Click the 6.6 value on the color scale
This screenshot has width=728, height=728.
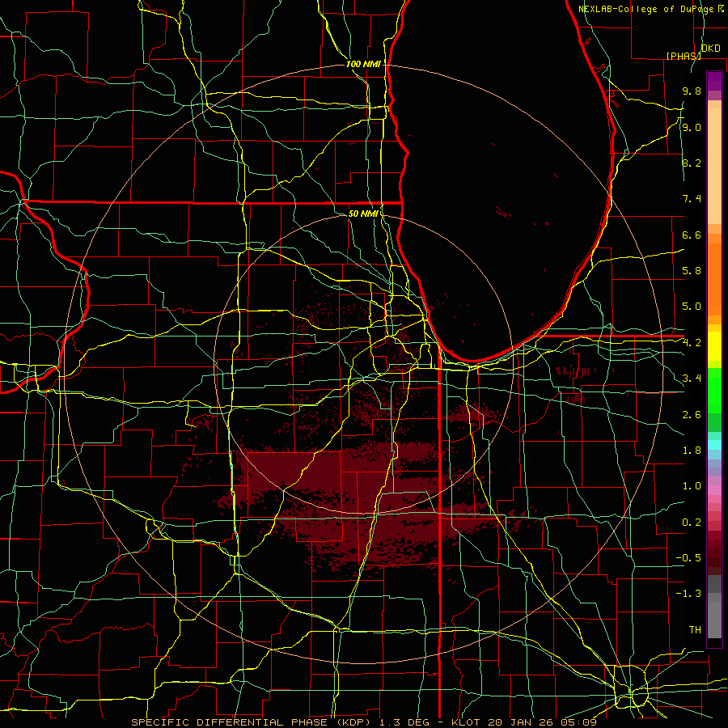click(x=692, y=235)
